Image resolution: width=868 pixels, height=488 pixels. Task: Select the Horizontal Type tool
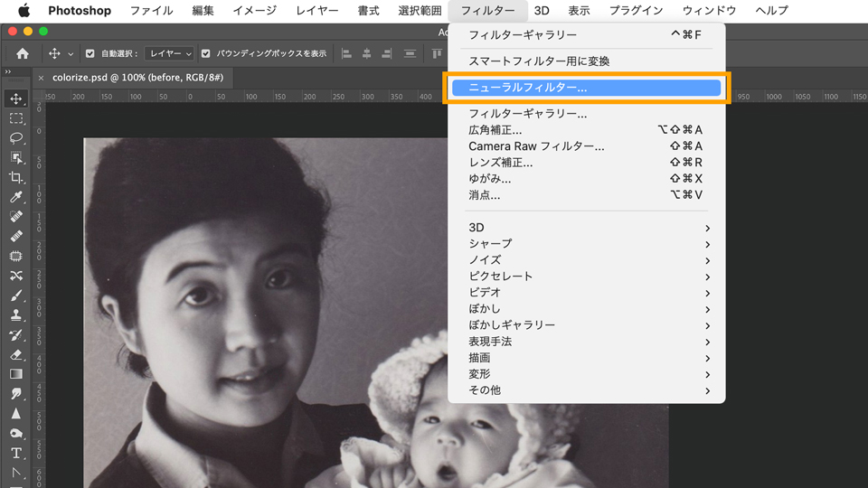16,453
